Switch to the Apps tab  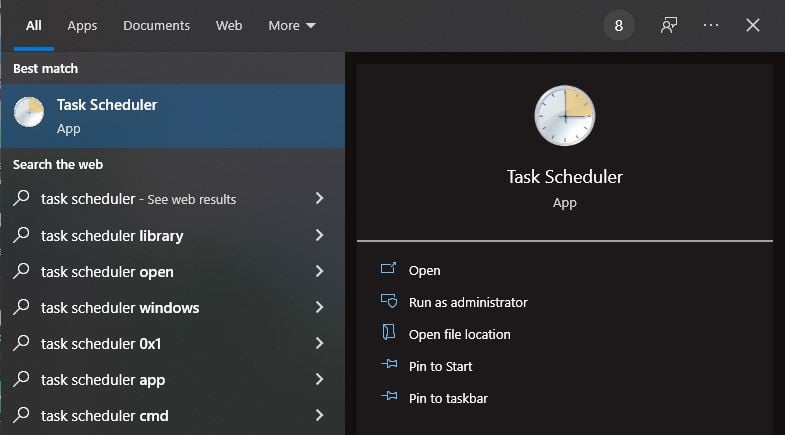tap(82, 26)
